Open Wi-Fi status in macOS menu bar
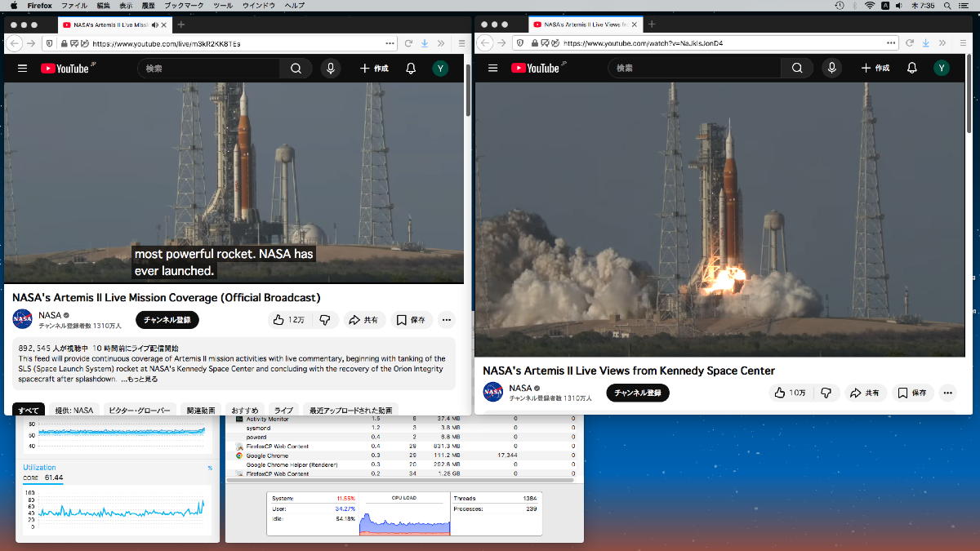 pos(870,6)
